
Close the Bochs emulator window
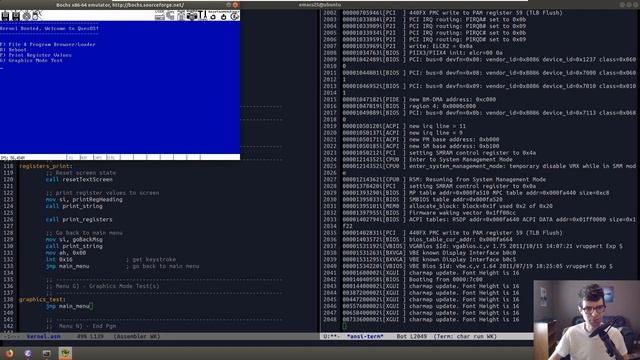(x=235, y=5)
